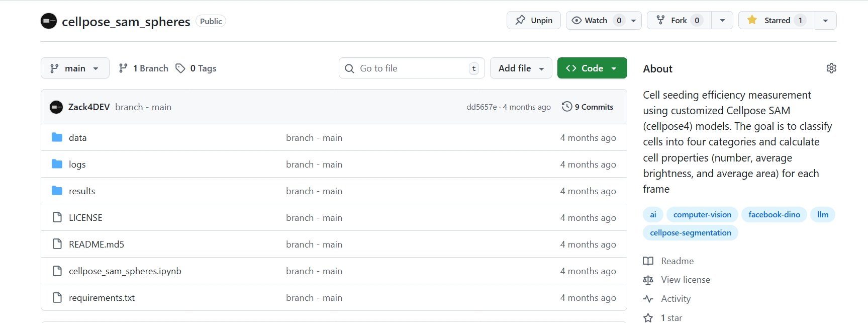The width and height of the screenshot is (868, 323).
Task: Open the commit message link in logs row
Action: click(314, 164)
